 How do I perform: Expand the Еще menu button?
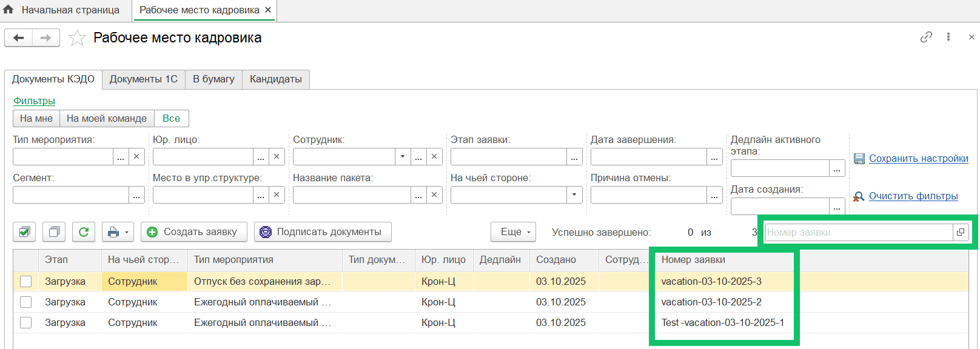[513, 232]
